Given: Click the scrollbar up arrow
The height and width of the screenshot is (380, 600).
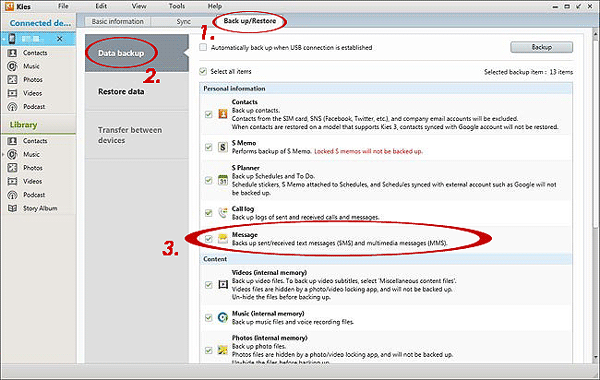Looking at the screenshot, I should pos(595,34).
